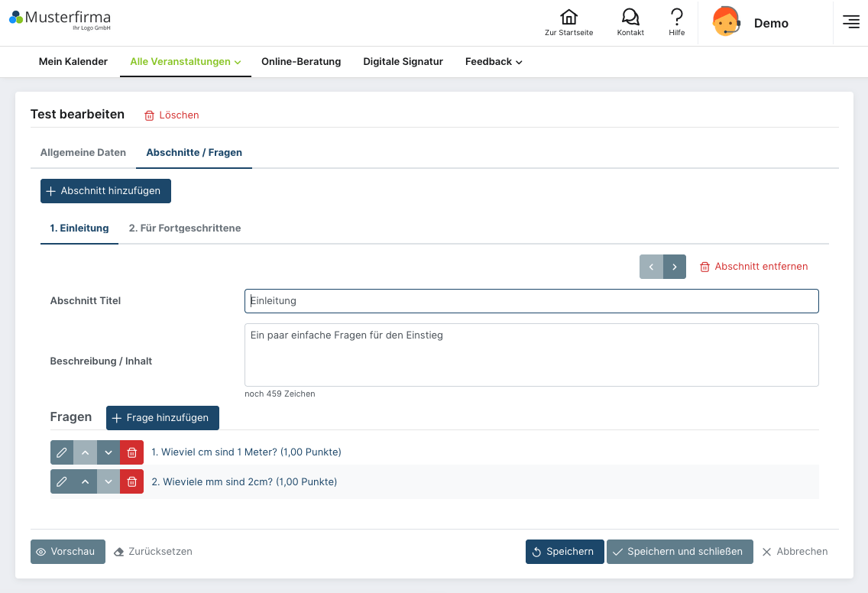Open Vorschau preview with eye icon
The width and height of the screenshot is (868, 593).
coord(68,552)
